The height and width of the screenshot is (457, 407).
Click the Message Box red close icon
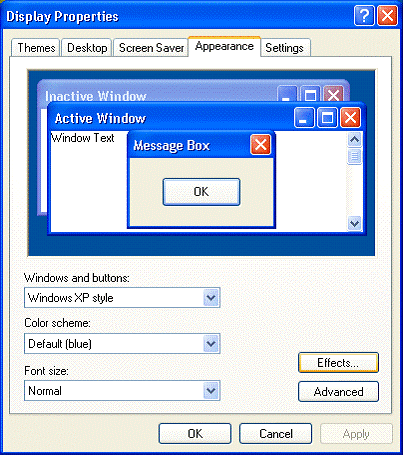tap(260, 145)
